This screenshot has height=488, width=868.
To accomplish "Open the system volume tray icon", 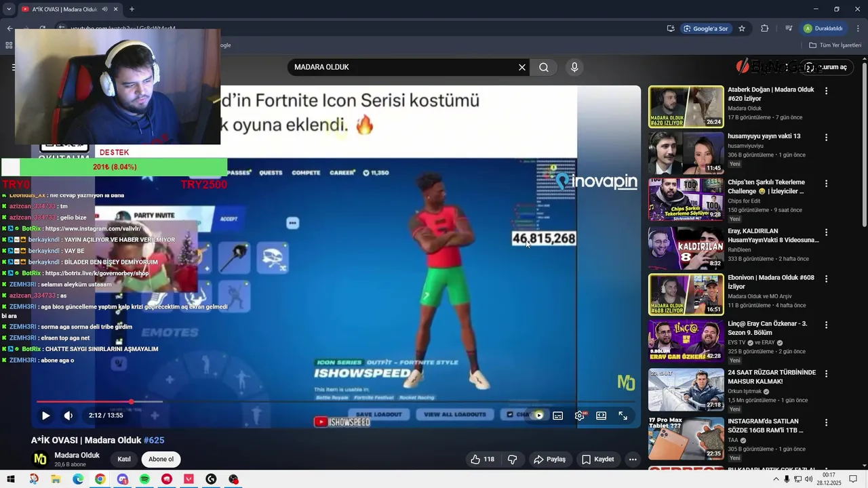I will click(x=809, y=479).
